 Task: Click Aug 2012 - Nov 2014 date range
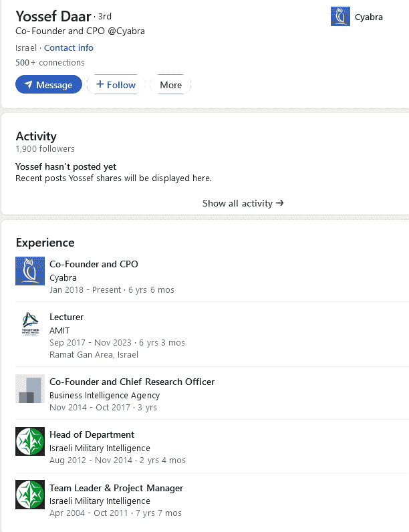(x=91, y=460)
